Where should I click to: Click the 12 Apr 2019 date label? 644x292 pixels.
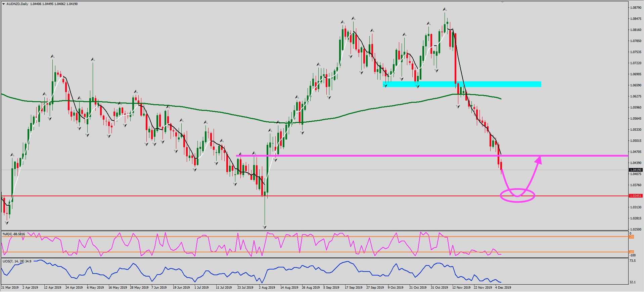click(x=52, y=288)
